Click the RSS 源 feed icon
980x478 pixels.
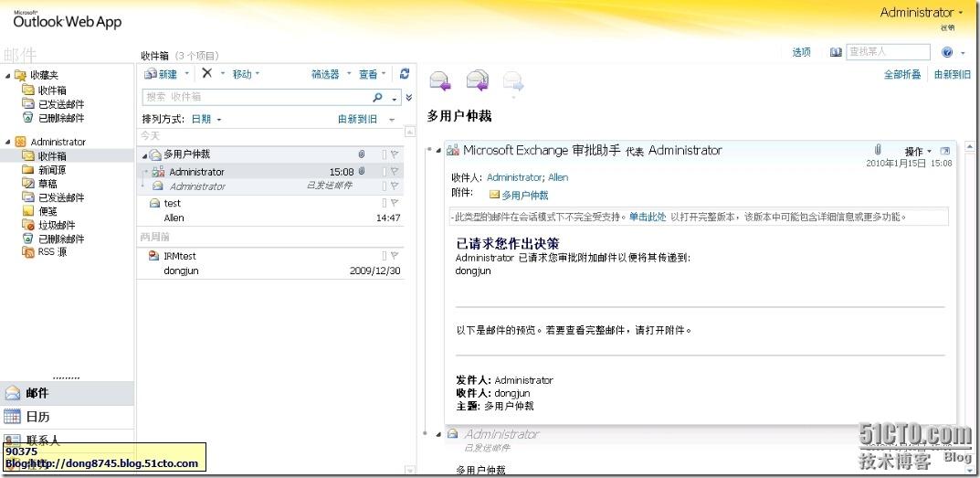(x=27, y=252)
